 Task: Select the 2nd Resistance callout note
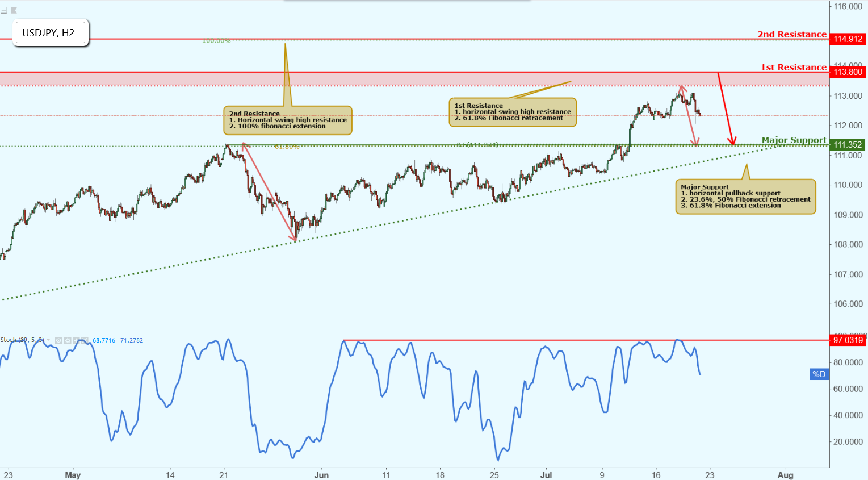pyautogui.click(x=288, y=120)
